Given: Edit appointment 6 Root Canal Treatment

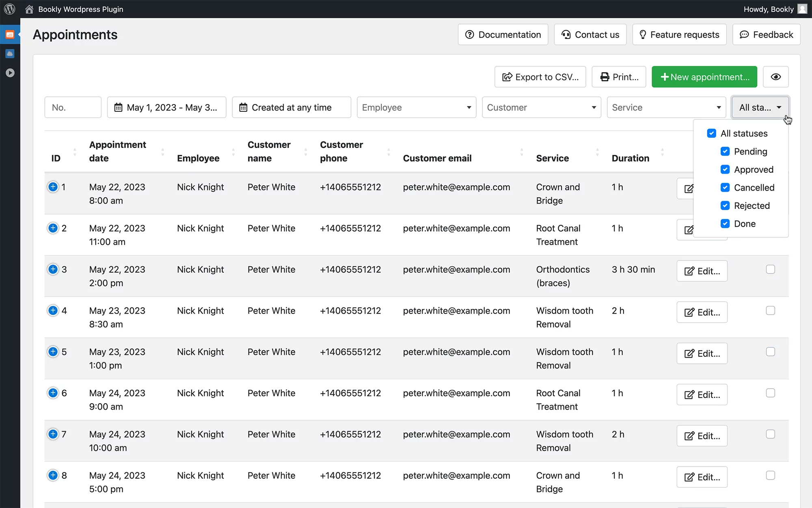Looking at the screenshot, I should [x=702, y=395].
